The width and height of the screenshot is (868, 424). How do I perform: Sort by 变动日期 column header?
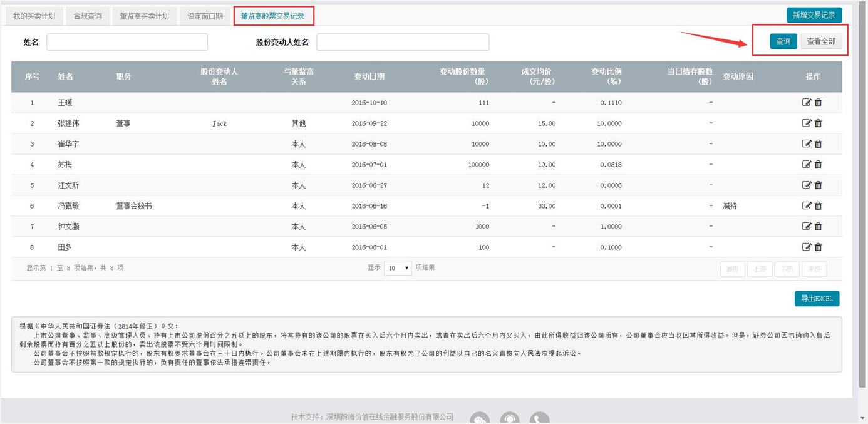[x=369, y=76]
